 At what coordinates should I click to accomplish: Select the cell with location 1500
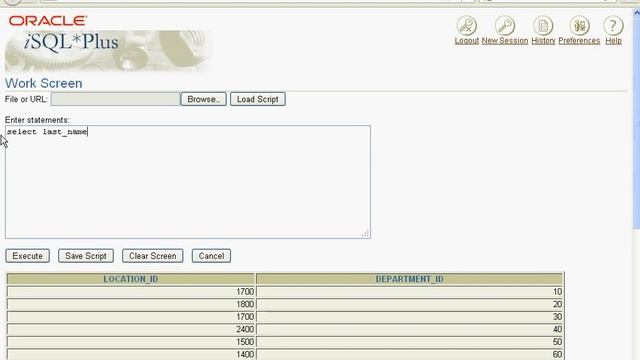click(x=131, y=342)
